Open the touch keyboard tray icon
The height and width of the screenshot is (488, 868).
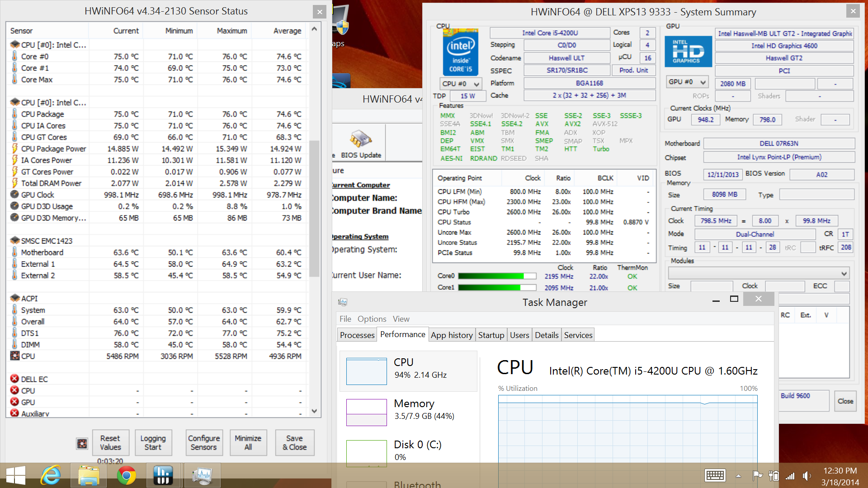(715, 475)
